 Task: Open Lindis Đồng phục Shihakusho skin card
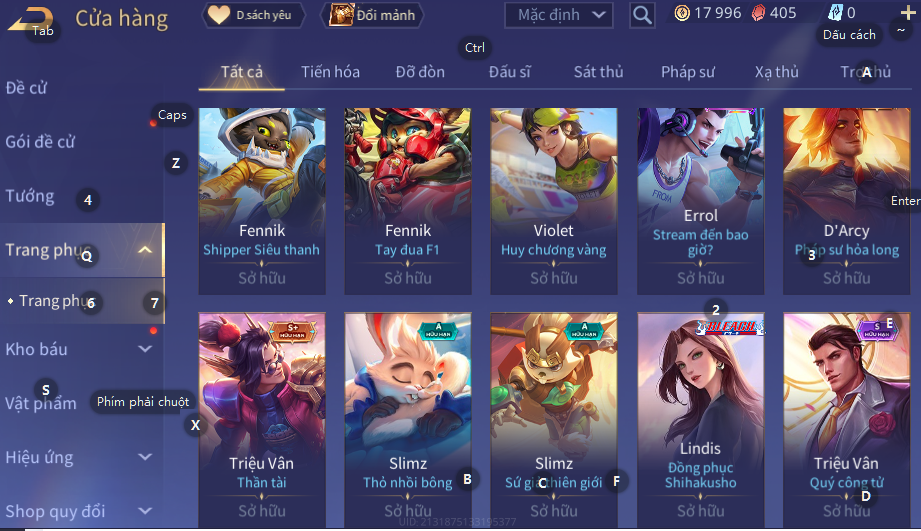coord(701,419)
